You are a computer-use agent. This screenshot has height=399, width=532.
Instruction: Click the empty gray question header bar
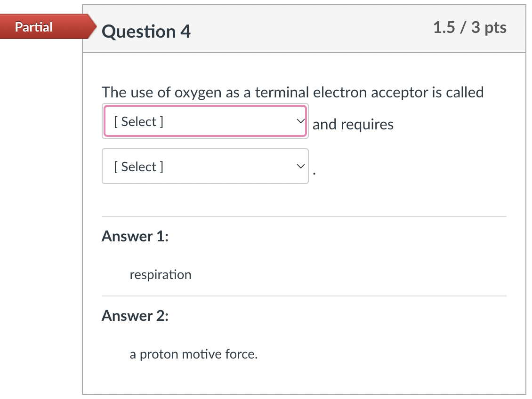point(311,31)
